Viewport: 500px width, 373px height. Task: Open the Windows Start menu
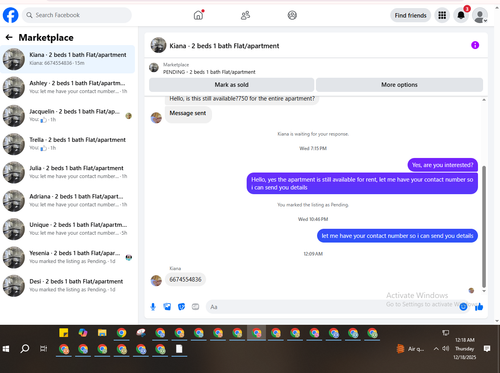6,349
